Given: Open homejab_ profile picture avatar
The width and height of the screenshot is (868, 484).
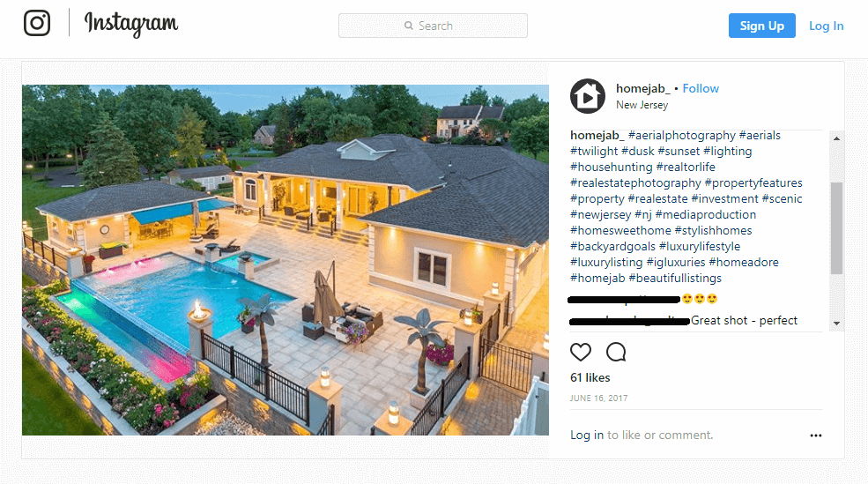Looking at the screenshot, I should click(588, 96).
